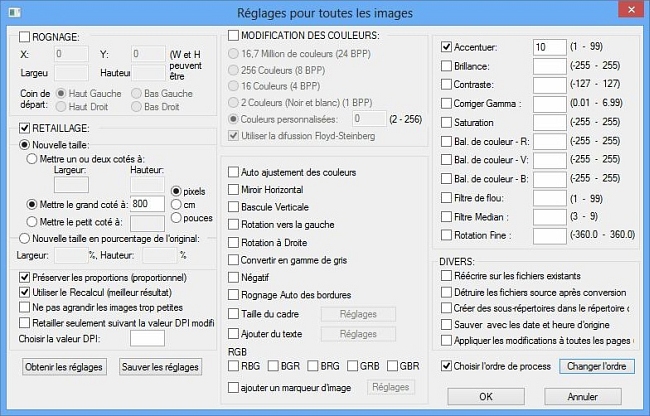Image resolution: width=650 pixels, height=416 pixels.
Task: Check 'Rotation vers la gauche'
Action: 233,225
